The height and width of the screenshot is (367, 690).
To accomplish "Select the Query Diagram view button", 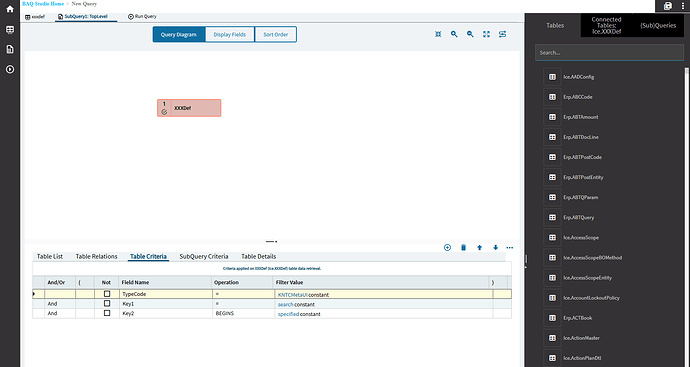I will (179, 34).
